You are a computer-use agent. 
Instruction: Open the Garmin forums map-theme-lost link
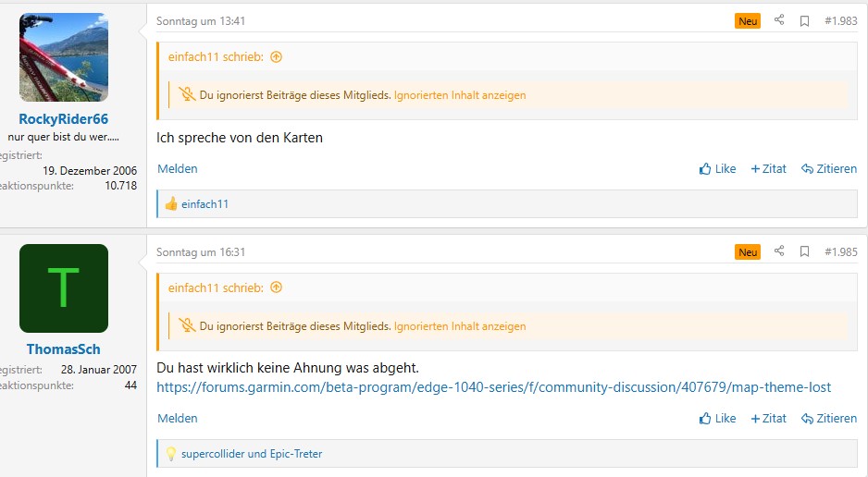pos(493,387)
